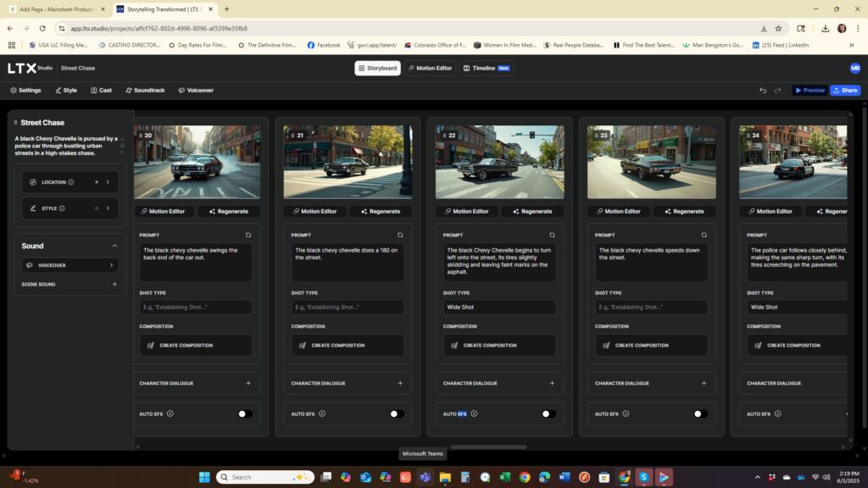This screenshot has width=868, height=488.
Task: Refresh the prompt for shot 22
Action: 552,235
